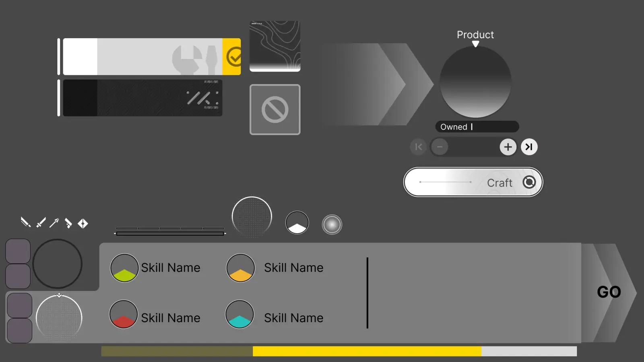Click the yellow checkmark on the light card
The image size is (644, 362).
[234, 57]
